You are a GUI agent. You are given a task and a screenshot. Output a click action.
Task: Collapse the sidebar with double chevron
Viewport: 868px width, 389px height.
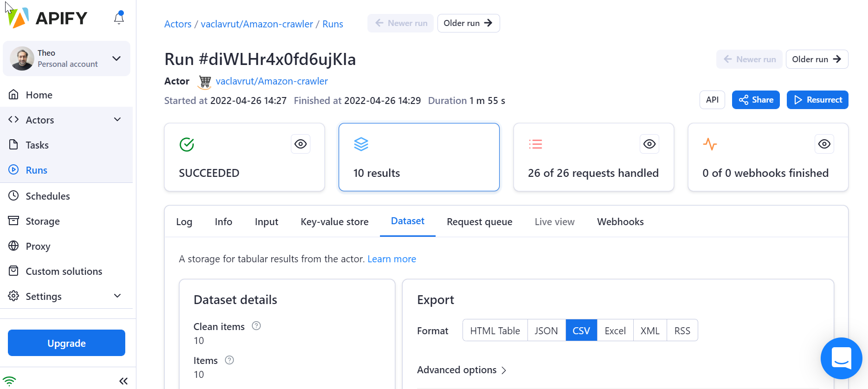point(123,381)
